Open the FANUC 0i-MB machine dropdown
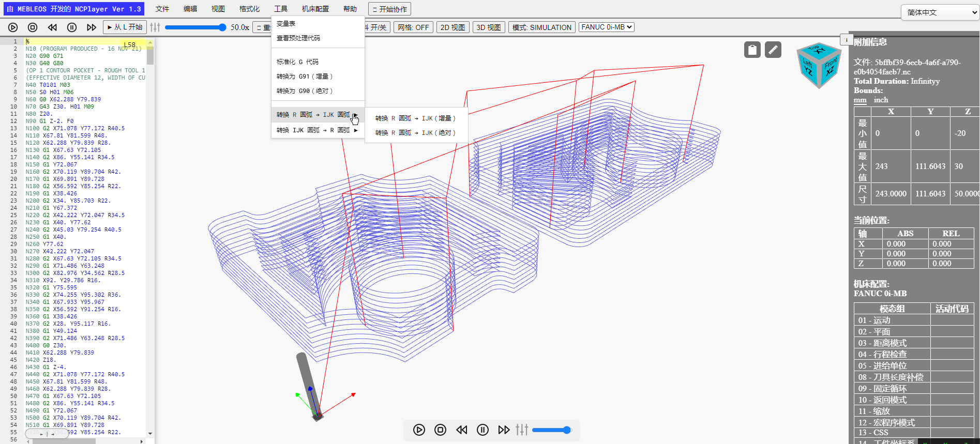This screenshot has width=980, height=444. coord(607,27)
